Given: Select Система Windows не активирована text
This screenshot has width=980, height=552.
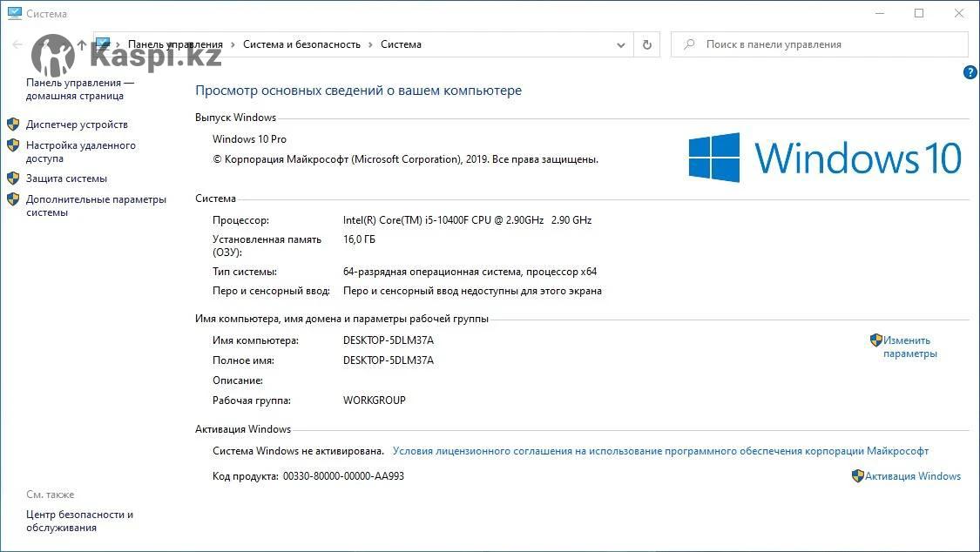Looking at the screenshot, I should [298, 451].
